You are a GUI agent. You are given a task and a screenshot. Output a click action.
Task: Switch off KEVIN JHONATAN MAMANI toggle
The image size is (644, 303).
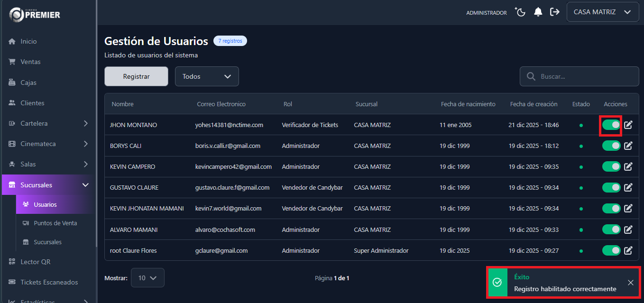pyautogui.click(x=611, y=209)
